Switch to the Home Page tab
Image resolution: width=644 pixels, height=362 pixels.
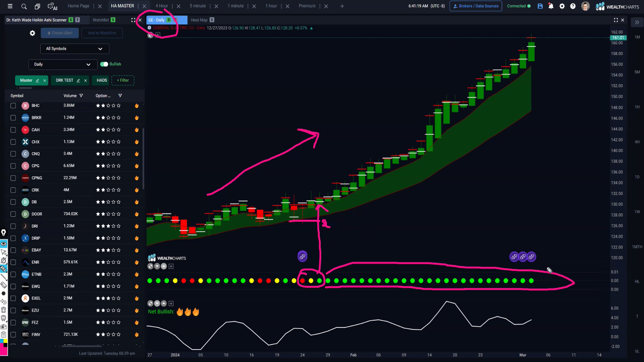pos(78,6)
